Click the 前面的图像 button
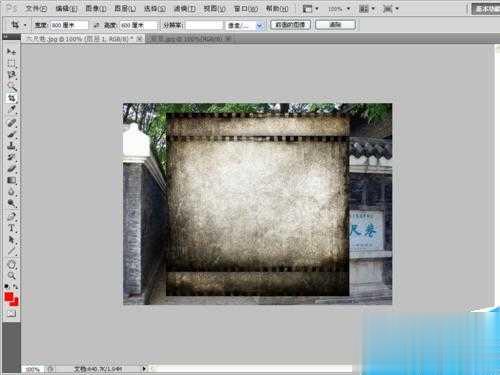Viewport: 500px width, 375px height. (x=290, y=25)
